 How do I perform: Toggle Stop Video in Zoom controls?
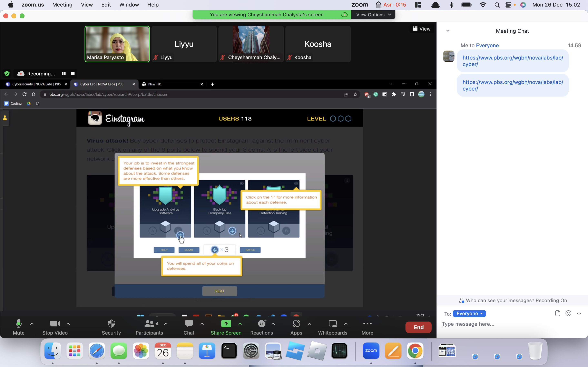pyautogui.click(x=54, y=327)
